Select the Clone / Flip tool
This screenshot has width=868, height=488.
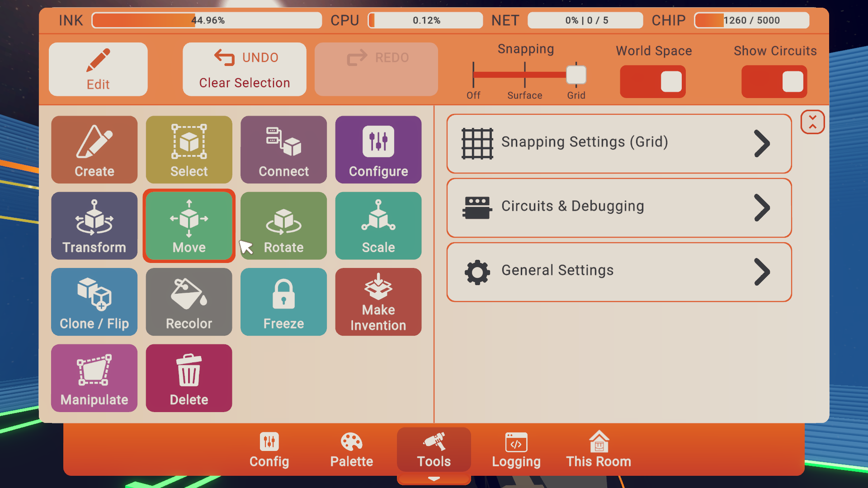coord(94,302)
